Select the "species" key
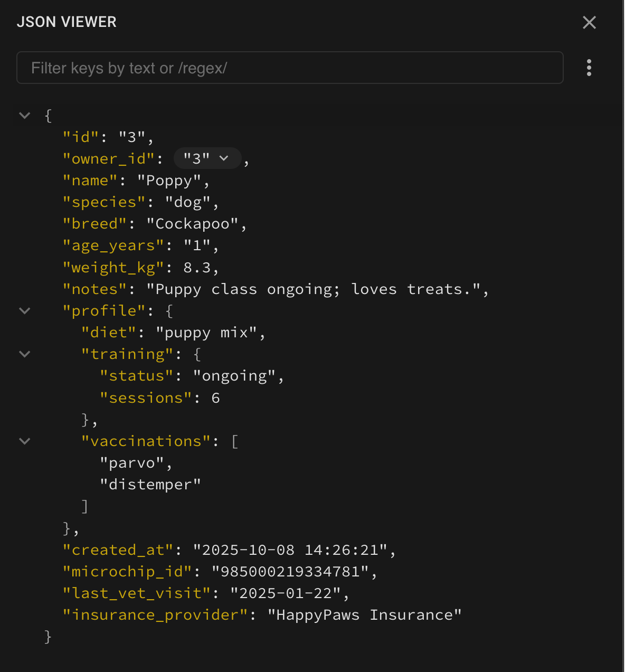This screenshot has height=672, width=625. tap(103, 202)
